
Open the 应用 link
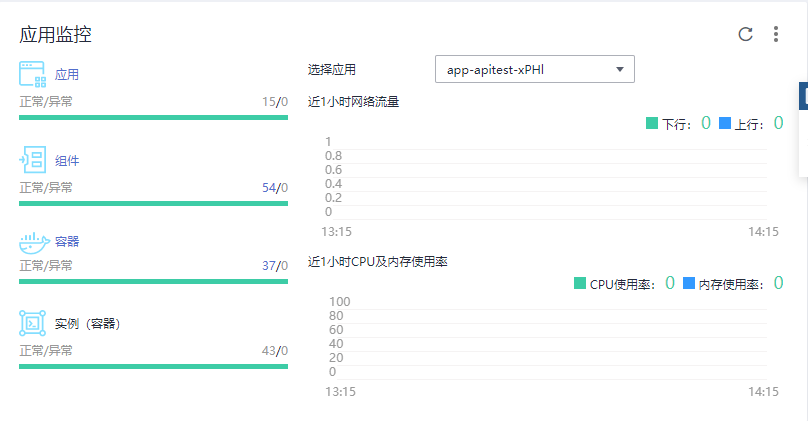tap(67, 75)
